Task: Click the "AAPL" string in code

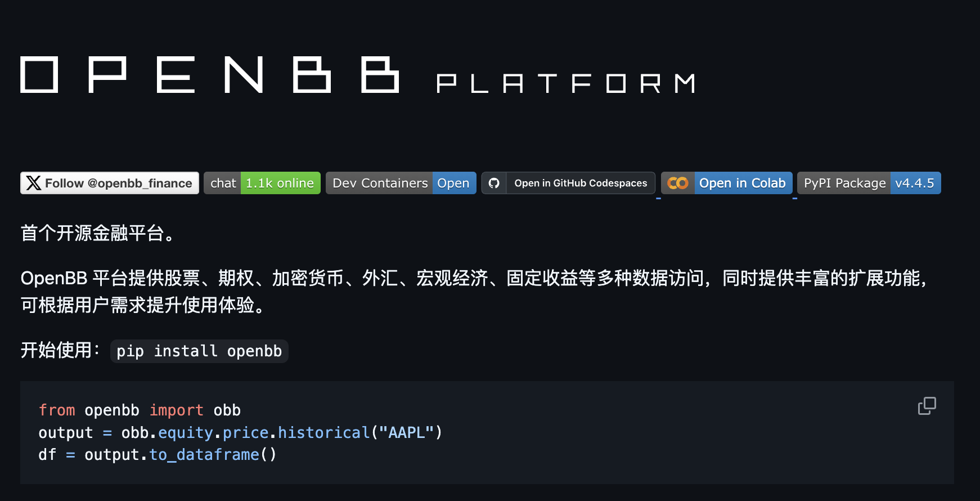Action: [406, 433]
